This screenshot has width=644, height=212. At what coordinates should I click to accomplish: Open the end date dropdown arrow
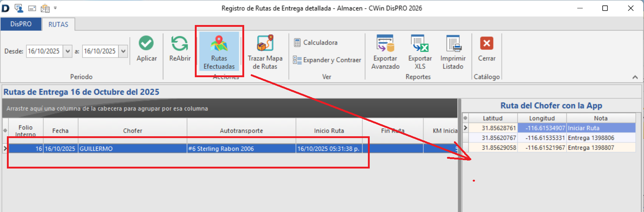click(123, 51)
